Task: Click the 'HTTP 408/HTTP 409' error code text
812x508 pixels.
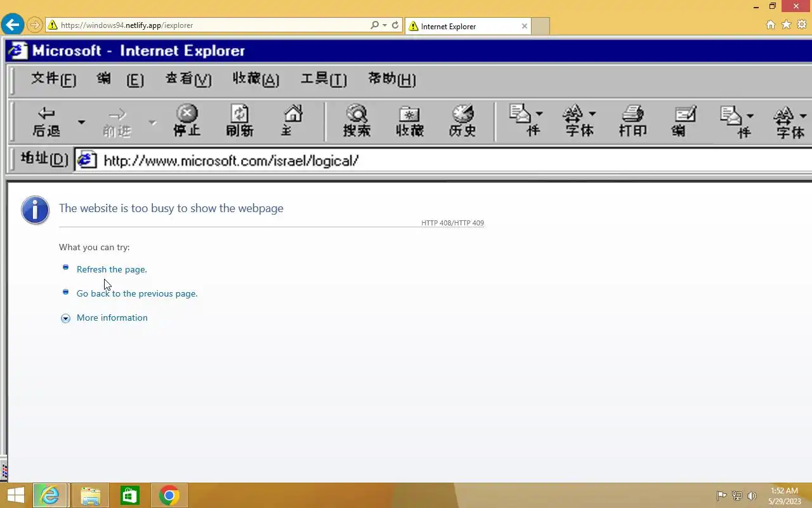Action: point(452,223)
